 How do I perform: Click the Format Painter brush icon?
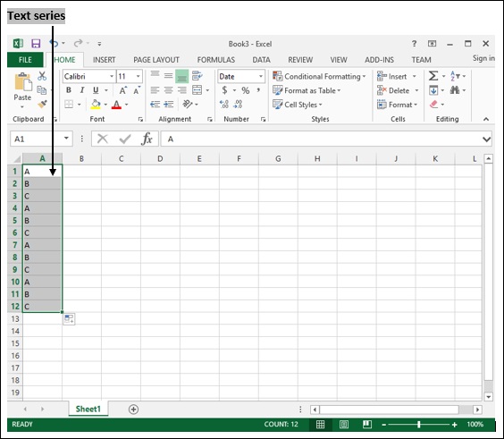click(42, 105)
